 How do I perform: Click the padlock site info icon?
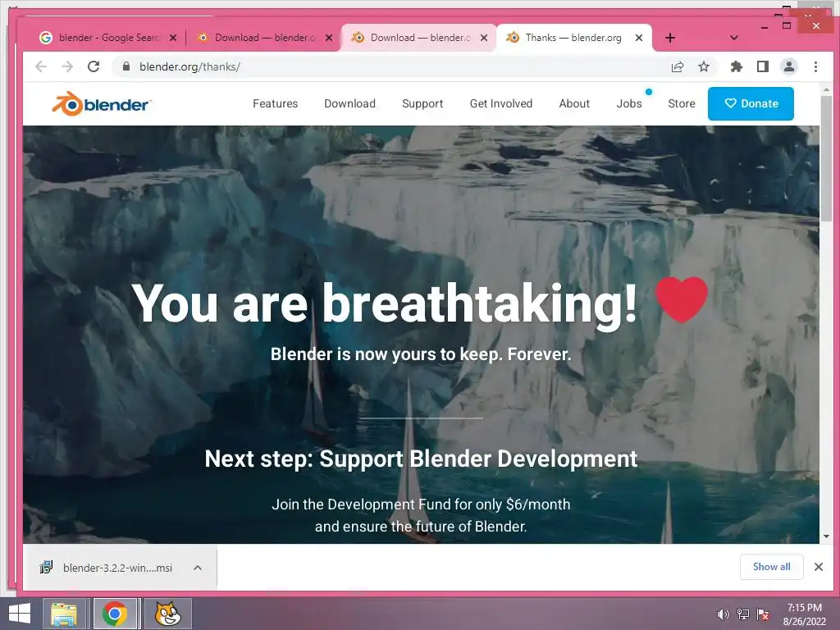point(126,66)
